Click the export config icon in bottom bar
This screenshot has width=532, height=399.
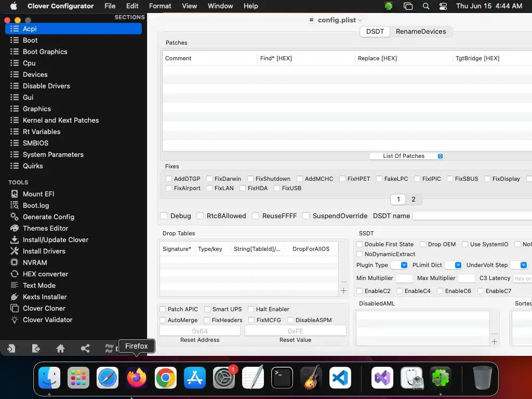pyautogui.click(x=36, y=348)
